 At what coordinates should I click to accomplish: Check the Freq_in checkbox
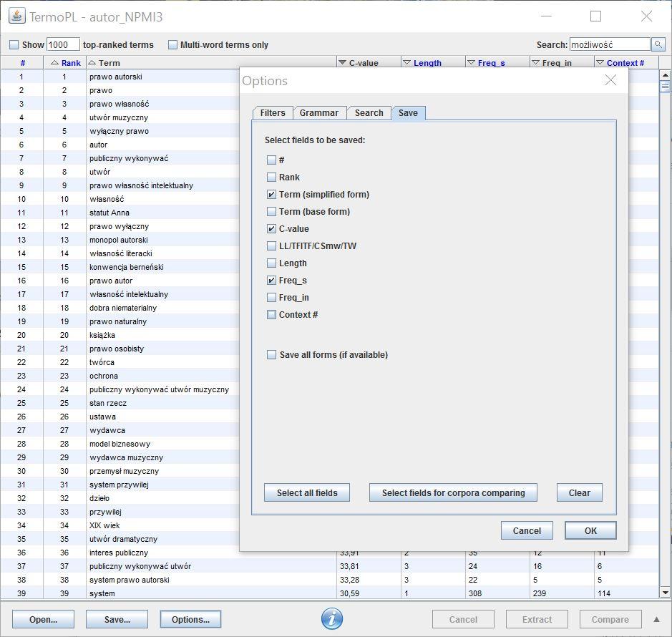[271, 297]
